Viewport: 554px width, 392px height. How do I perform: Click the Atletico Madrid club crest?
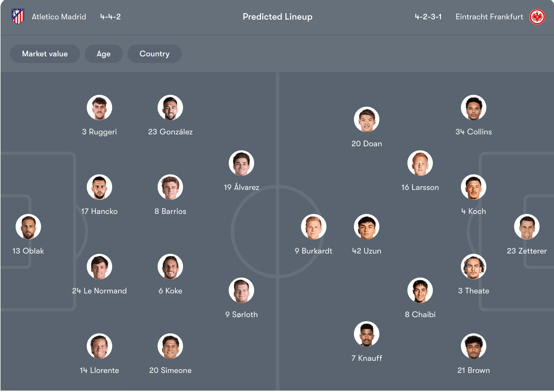(x=18, y=16)
